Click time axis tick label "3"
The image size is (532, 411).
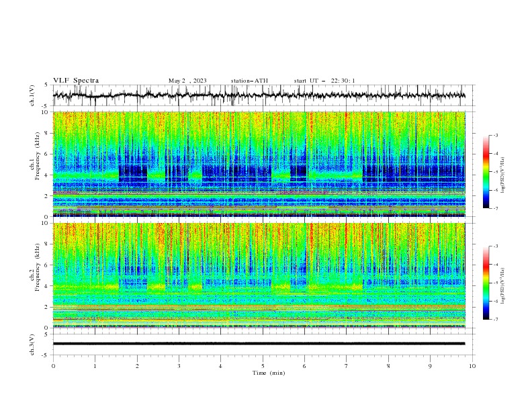(x=179, y=366)
